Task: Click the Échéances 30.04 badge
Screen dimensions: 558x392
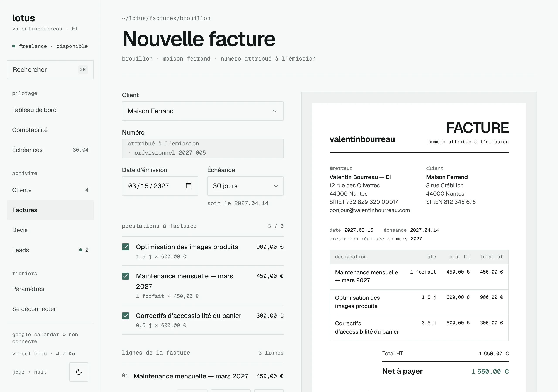Action: [x=80, y=150]
